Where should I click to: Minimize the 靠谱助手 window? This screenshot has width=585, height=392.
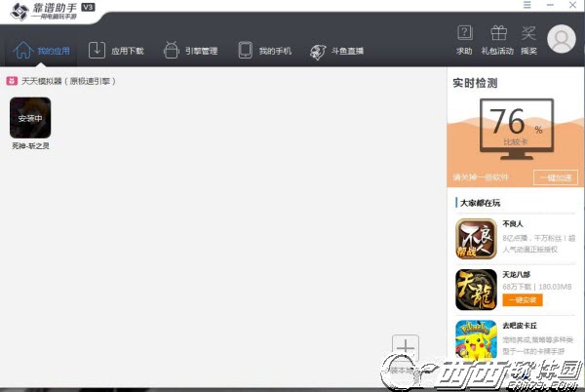pyautogui.click(x=550, y=5)
